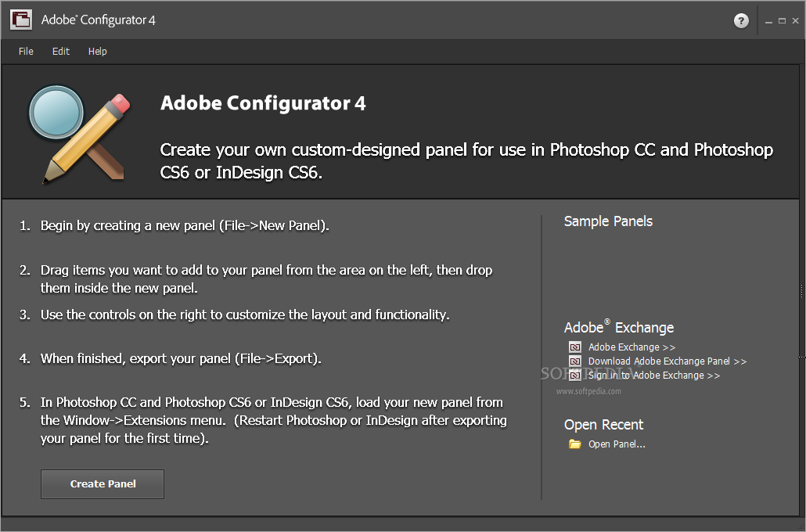
Task: Maximize the Configurator window
Action: [x=782, y=21]
